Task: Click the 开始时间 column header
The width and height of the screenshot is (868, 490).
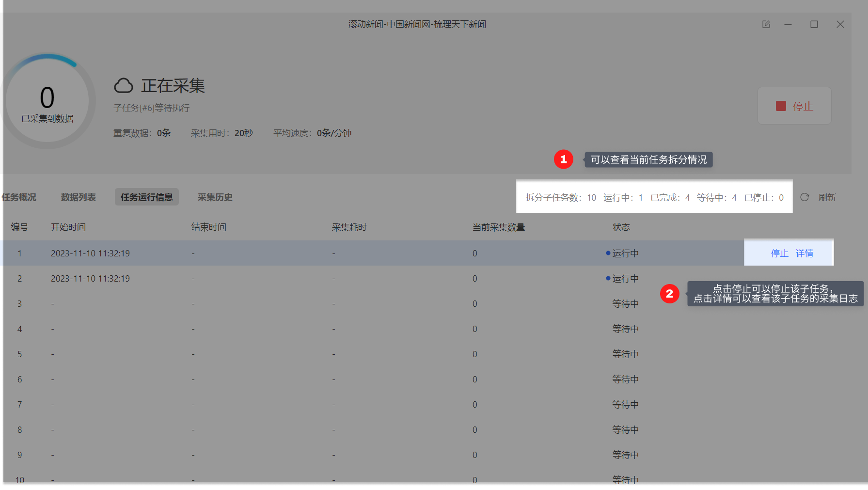Action: coord(68,227)
